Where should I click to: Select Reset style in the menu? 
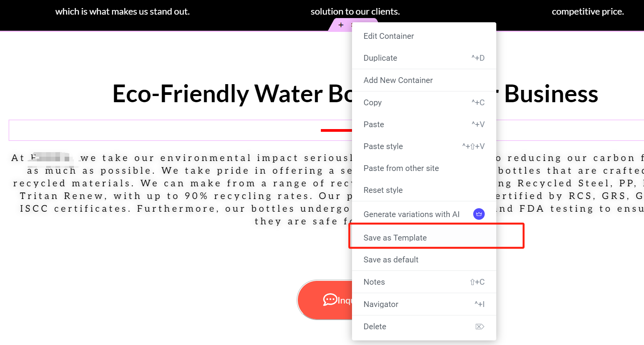(383, 190)
